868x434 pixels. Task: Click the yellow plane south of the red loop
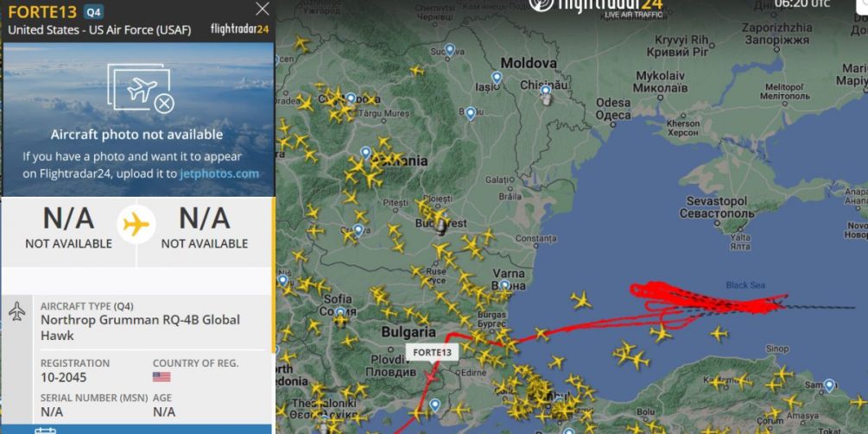point(661,333)
